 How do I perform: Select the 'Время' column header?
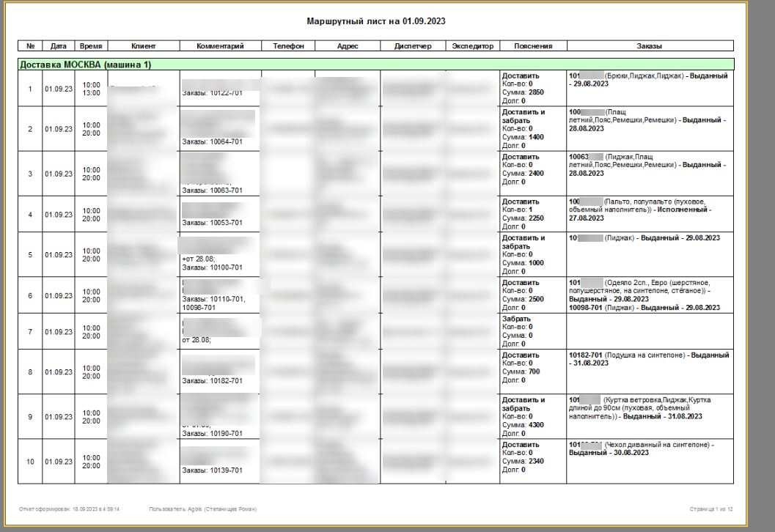point(91,46)
